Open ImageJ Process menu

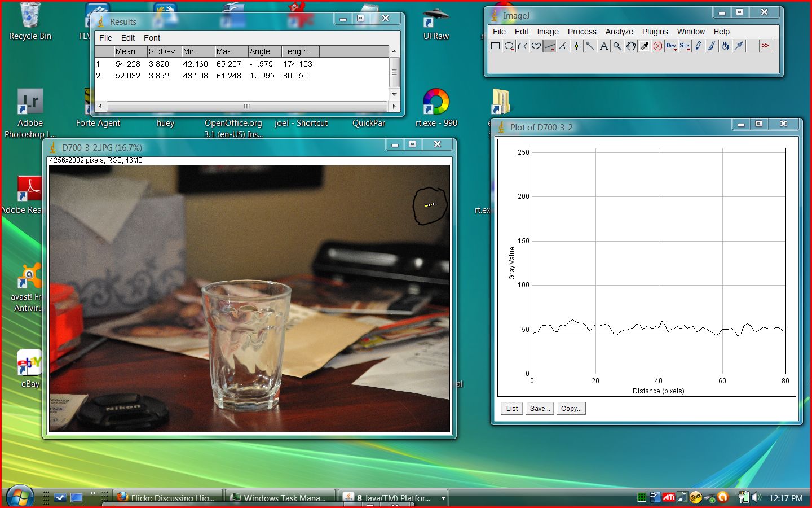[582, 32]
